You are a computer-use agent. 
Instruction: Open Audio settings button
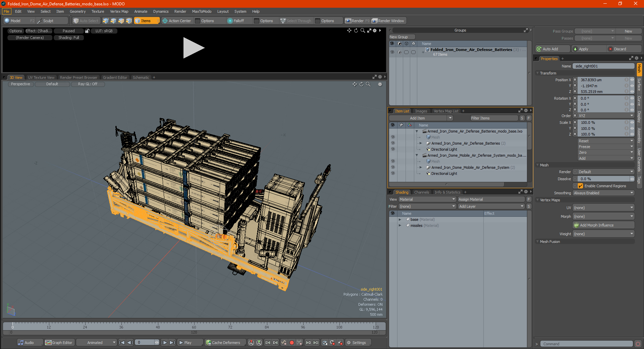pos(30,343)
